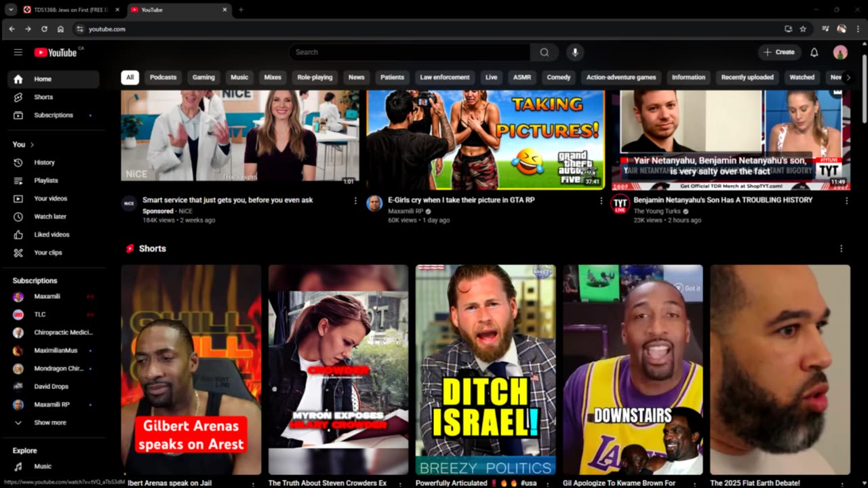Open TLC channel subscription
Viewport: 868px width, 488px height.
pos(54,314)
